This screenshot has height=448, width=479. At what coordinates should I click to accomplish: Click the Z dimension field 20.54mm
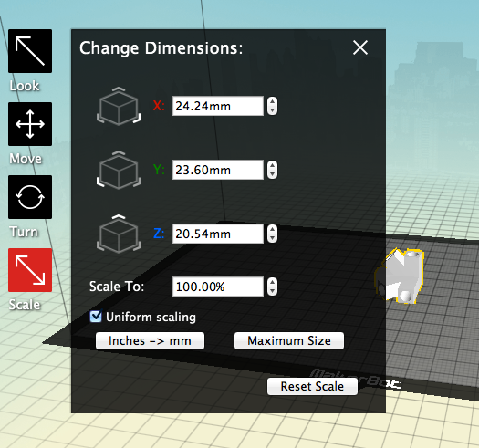pos(218,234)
